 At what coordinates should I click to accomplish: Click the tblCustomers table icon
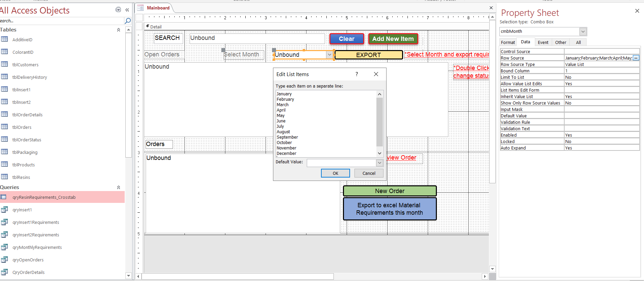pos(4,64)
